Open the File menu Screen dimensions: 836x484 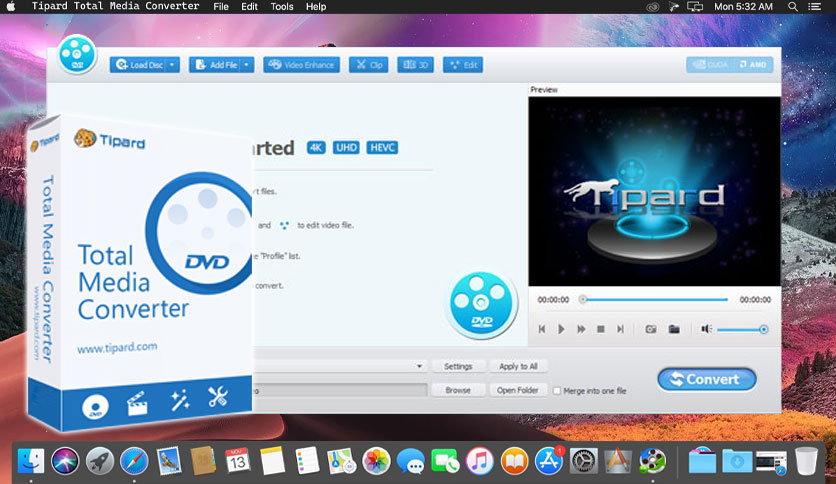[221, 6]
